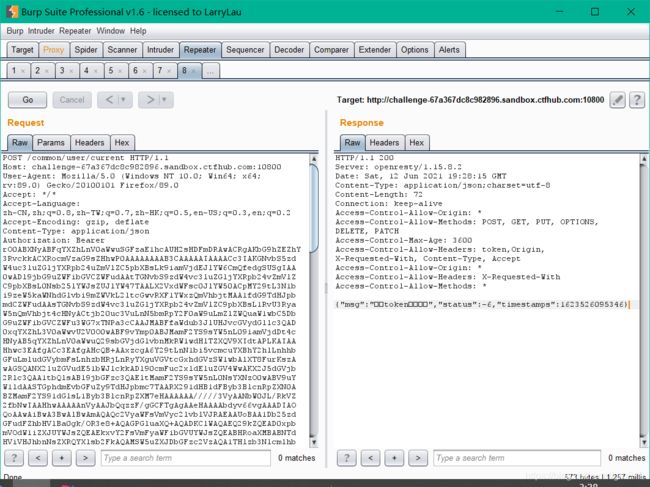Viewport: 650px width, 487px height.
Task: Switch to the Comparer tab
Action: point(331,50)
